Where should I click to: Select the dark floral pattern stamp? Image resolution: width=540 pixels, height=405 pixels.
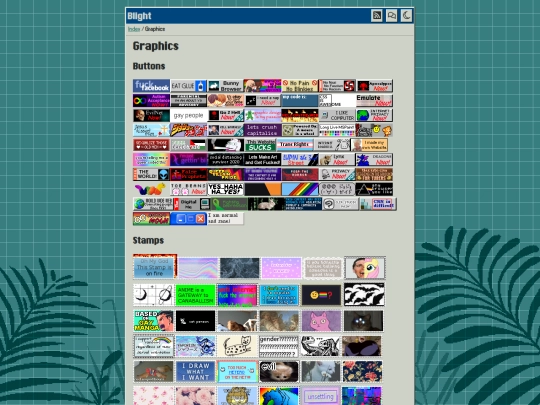(362, 372)
